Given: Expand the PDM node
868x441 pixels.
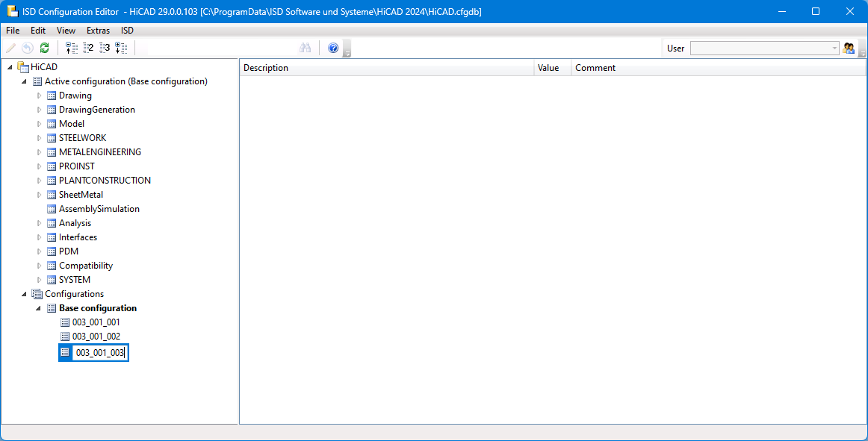Looking at the screenshot, I should pos(39,251).
